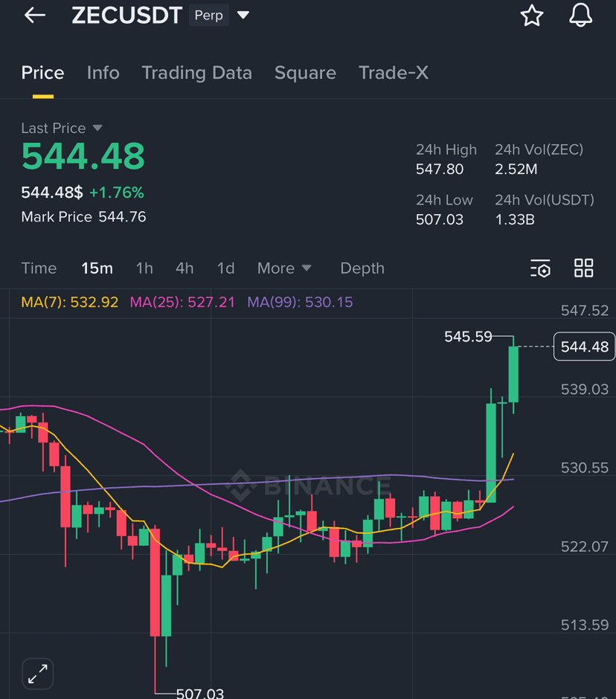The image size is (616, 699).
Task: Open the ZECUSDT trading pair dropdown arrow
Action: coord(243,15)
